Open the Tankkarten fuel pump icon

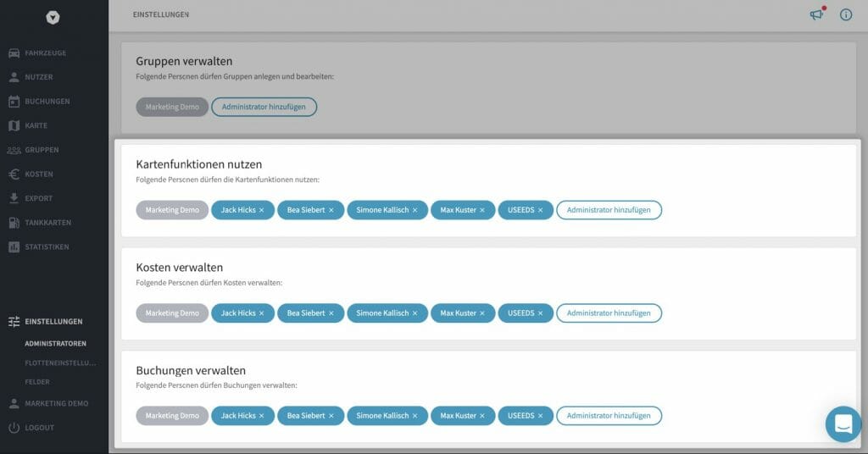point(14,223)
